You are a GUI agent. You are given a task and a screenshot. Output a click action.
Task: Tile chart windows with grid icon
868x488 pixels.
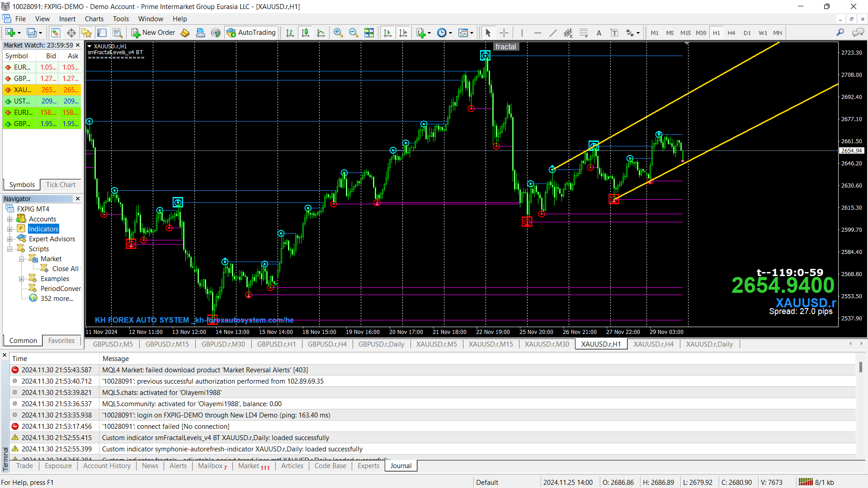tap(369, 33)
